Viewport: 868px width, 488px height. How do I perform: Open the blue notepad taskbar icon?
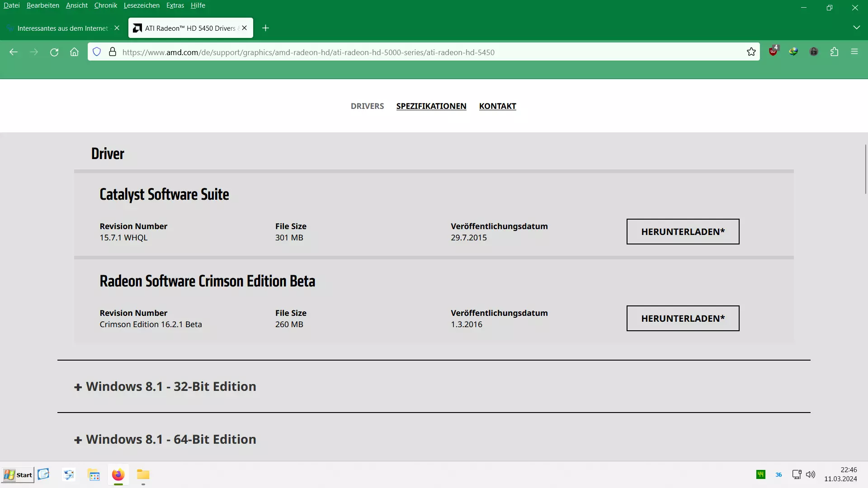point(43,474)
